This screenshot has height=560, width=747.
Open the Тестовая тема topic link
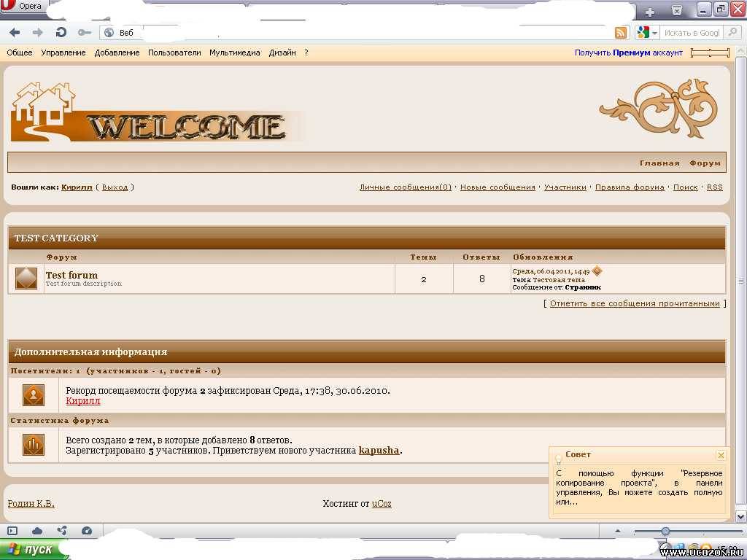(x=559, y=279)
